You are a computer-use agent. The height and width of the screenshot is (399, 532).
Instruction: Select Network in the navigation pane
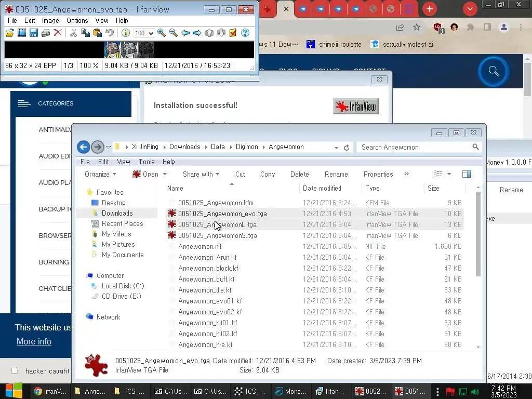(108, 317)
